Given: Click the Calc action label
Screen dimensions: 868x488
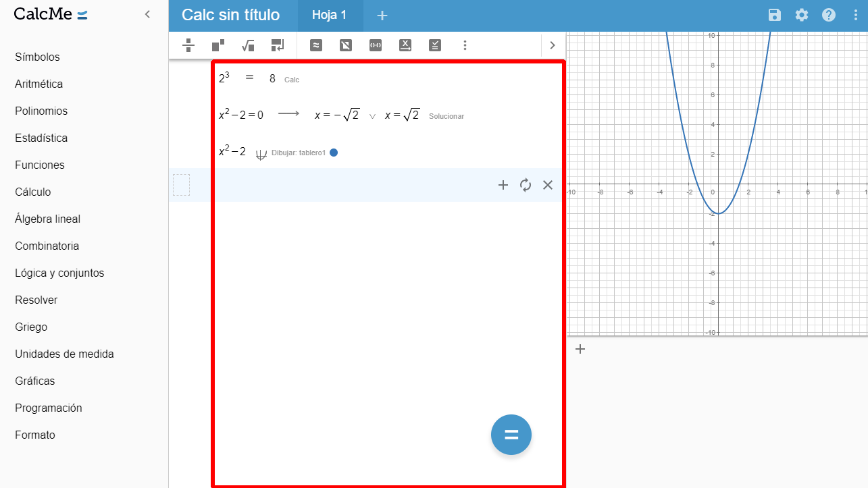Looking at the screenshot, I should point(292,80).
